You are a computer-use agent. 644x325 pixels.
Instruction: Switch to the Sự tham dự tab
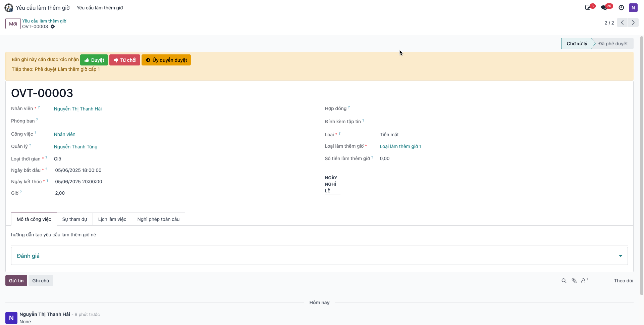(74, 219)
